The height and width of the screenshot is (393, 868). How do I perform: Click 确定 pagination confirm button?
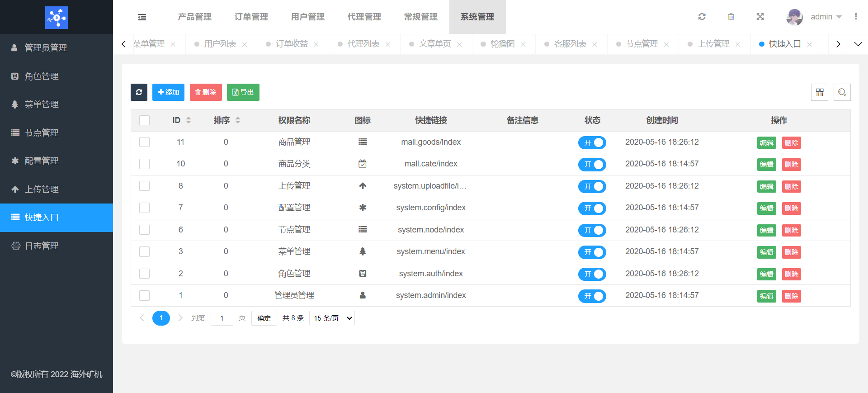point(264,318)
